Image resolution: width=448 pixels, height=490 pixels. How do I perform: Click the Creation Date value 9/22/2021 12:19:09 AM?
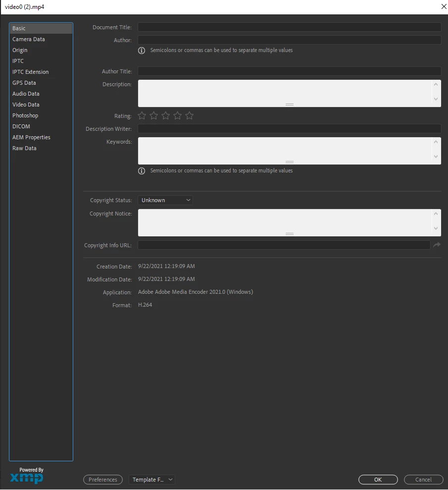166,266
